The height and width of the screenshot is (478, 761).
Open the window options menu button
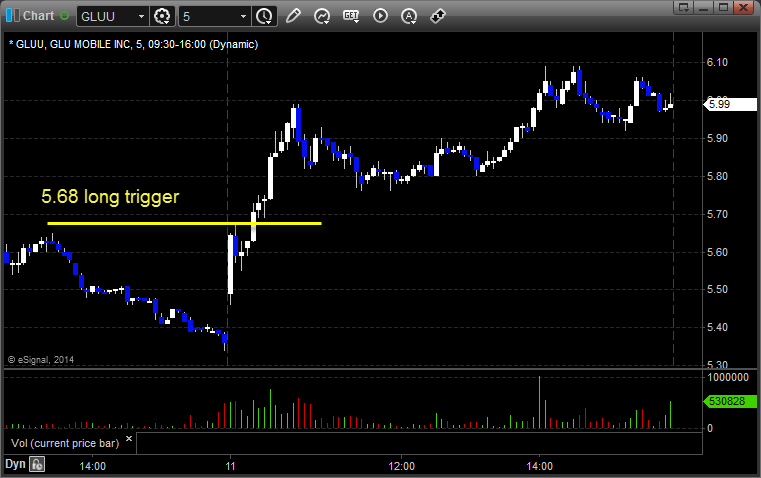[684, 7]
